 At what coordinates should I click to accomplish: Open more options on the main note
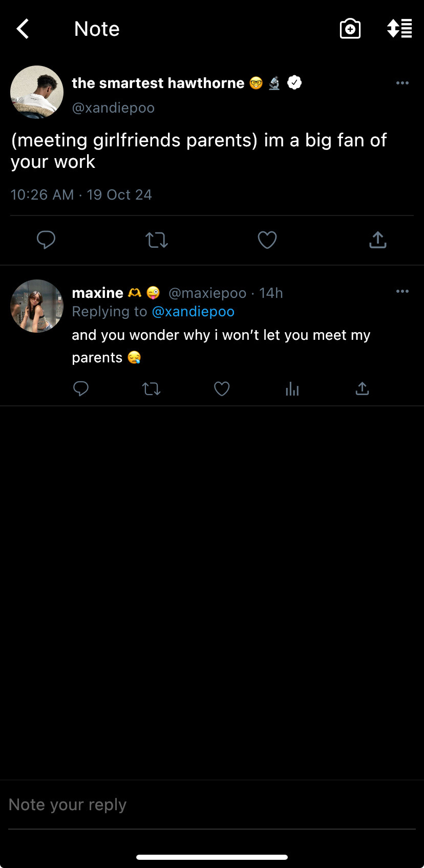(402, 83)
